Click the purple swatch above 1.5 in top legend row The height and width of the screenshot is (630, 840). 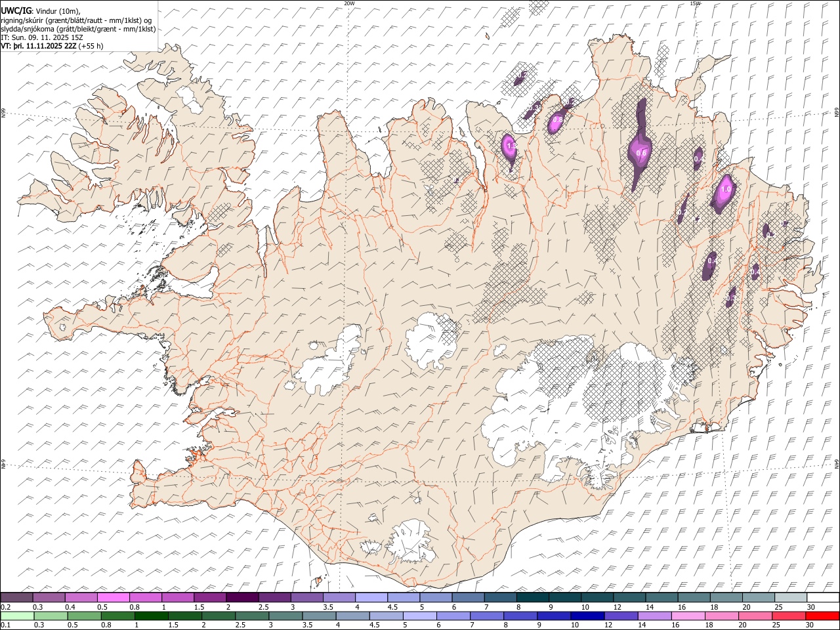pos(210,598)
